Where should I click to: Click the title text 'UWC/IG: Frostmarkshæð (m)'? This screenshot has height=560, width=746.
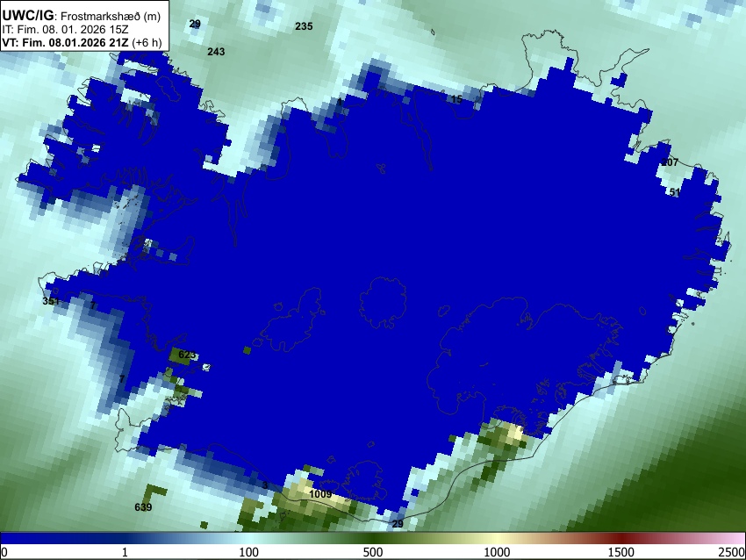[82, 16]
